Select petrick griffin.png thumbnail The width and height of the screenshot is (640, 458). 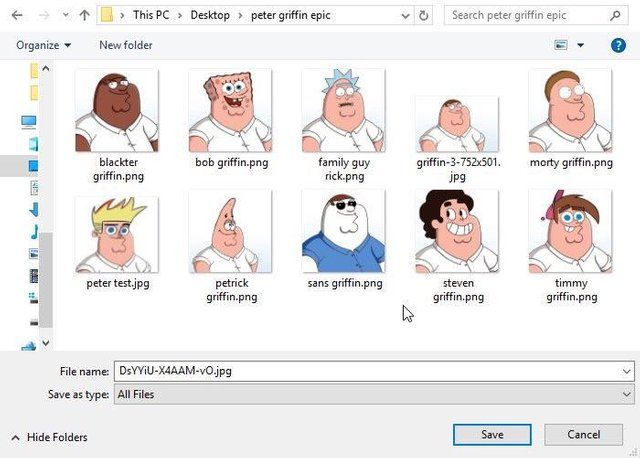230,231
